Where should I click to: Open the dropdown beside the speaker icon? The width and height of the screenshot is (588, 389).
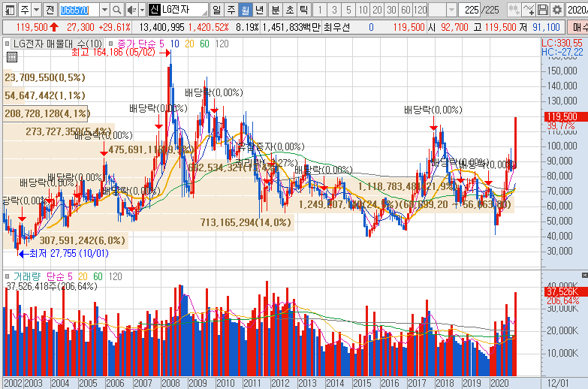(x=142, y=10)
